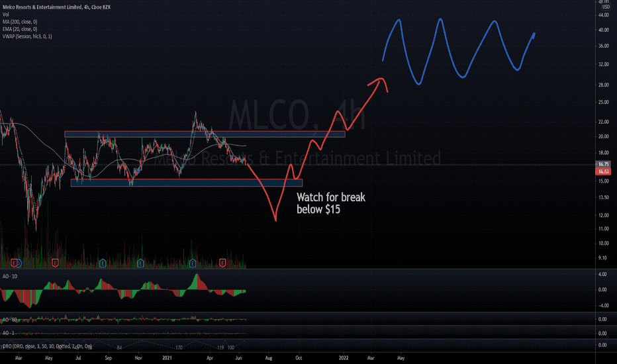Select the EMA (20, close, 0) legend
This screenshot has height=364, width=617.
(x=20, y=29)
